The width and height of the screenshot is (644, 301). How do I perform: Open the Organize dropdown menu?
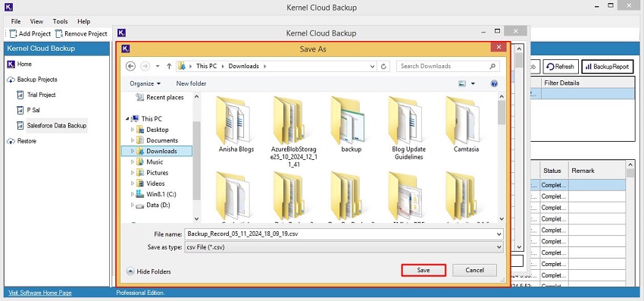coord(145,83)
